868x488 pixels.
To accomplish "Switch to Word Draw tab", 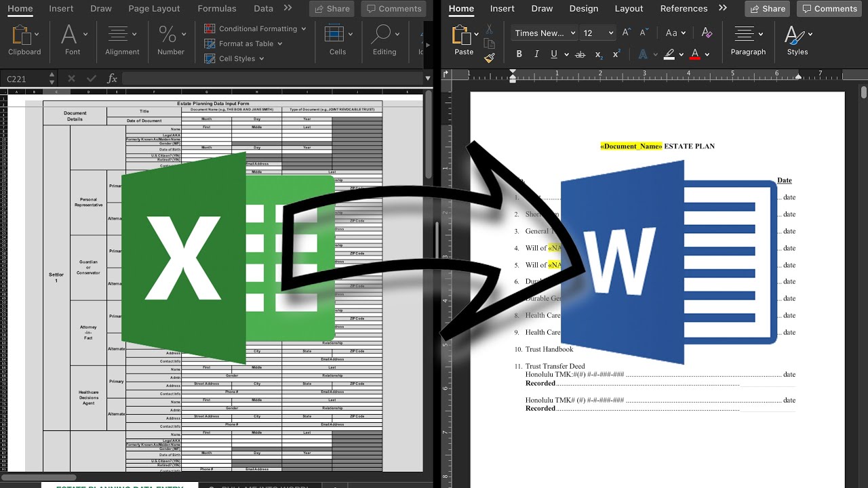I will click(x=542, y=9).
